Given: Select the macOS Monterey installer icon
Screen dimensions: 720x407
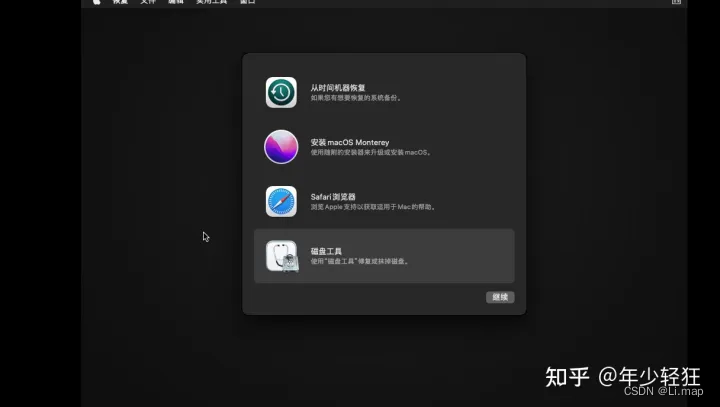Looking at the screenshot, I should pos(281,147).
